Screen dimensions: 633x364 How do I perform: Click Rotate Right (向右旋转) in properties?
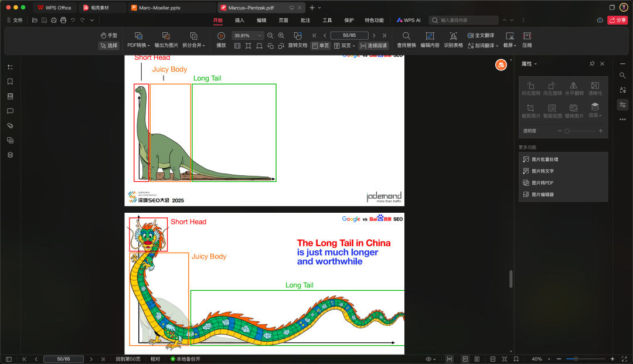click(531, 89)
